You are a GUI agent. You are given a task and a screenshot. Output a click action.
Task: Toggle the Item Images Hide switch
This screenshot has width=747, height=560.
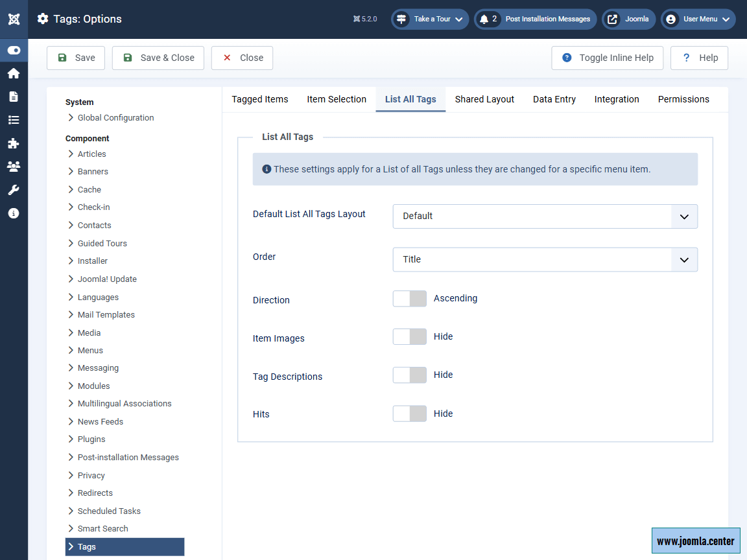coord(410,336)
